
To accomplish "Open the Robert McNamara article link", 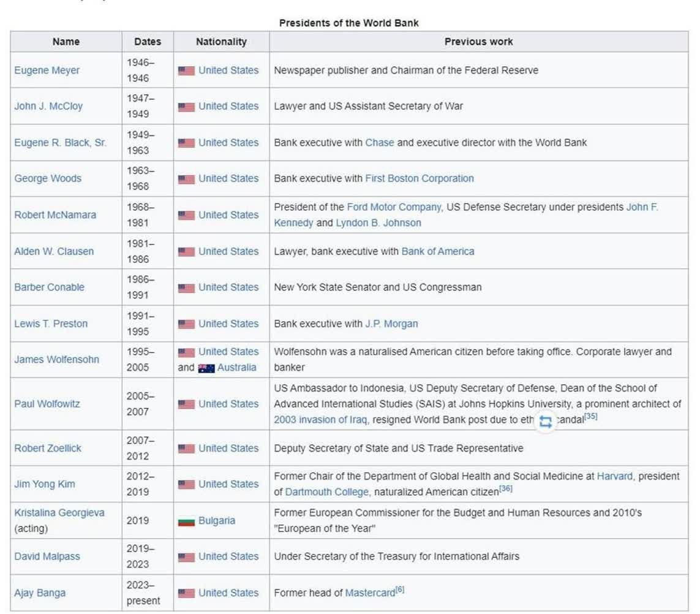I will click(x=55, y=215).
